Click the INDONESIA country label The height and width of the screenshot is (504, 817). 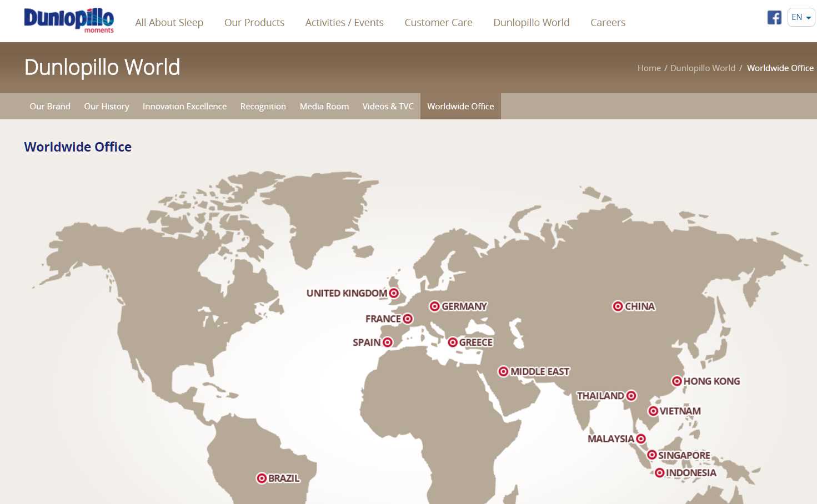tap(691, 473)
